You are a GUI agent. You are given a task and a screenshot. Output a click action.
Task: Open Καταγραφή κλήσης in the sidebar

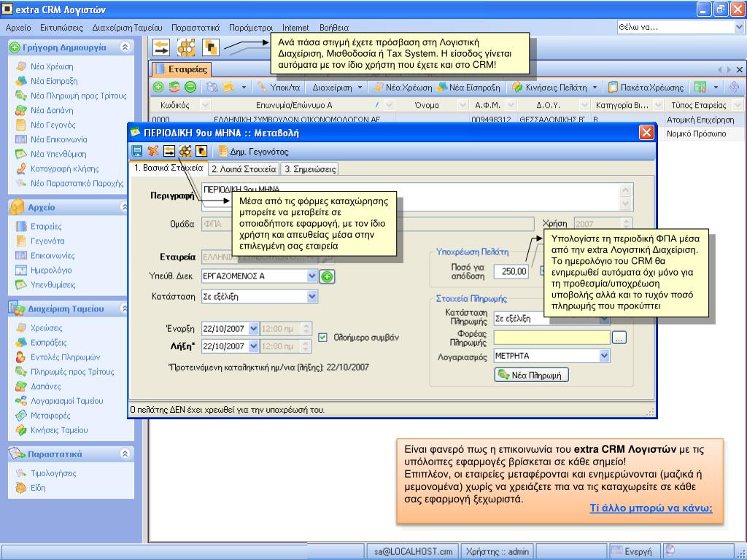[64, 168]
